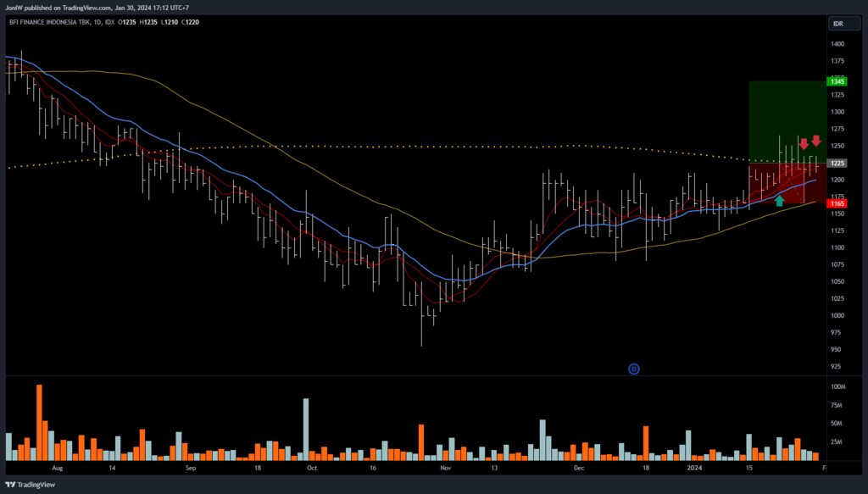This screenshot has width=868, height=494.
Task: Click the 100M label on the volume scale
Action: click(x=839, y=386)
